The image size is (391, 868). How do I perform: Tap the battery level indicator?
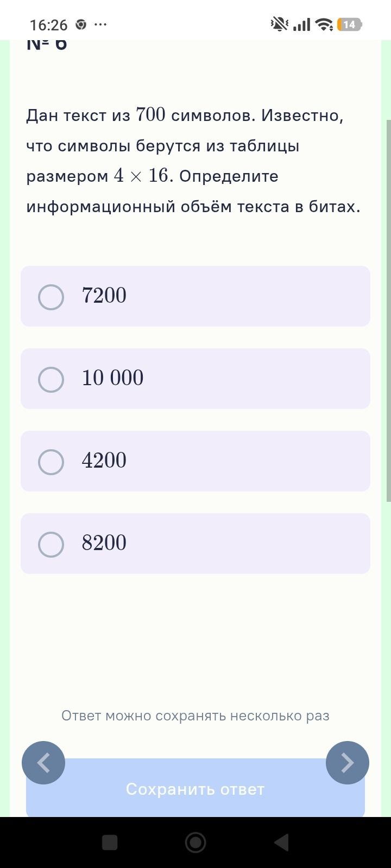click(349, 24)
